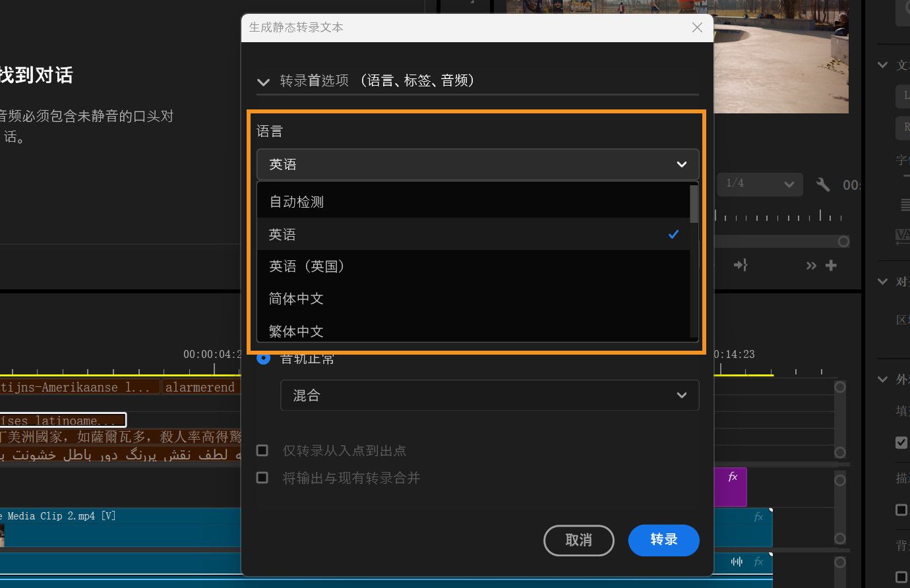This screenshot has height=588, width=910.
Task: Click the audio waveform icon on the audio clip
Action: pyautogui.click(x=737, y=562)
